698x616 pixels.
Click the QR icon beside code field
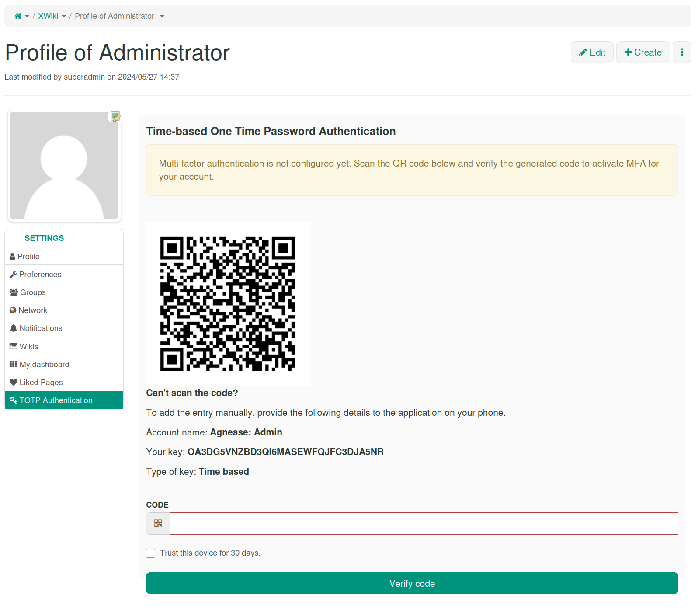tap(158, 523)
